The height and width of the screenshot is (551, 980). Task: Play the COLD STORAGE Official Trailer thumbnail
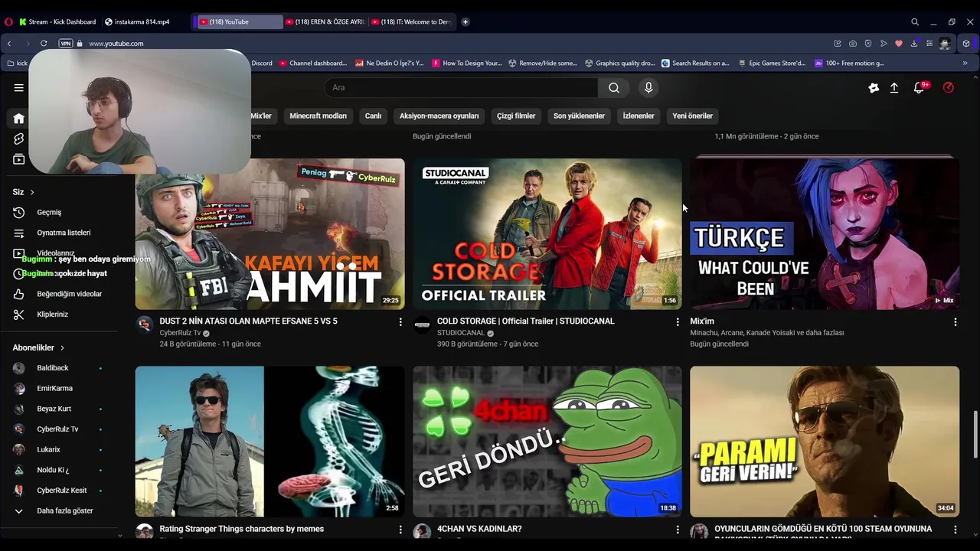[547, 233]
